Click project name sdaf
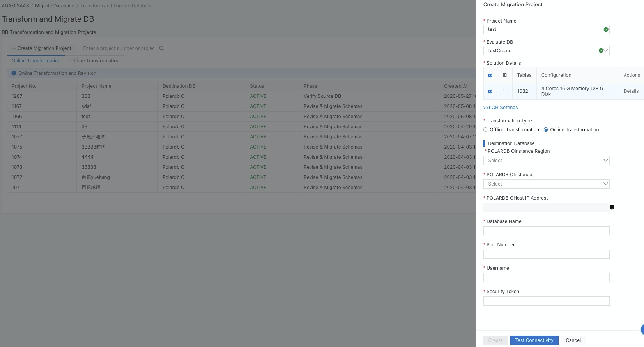The image size is (644, 347). pyautogui.click(x=86, y=106)
